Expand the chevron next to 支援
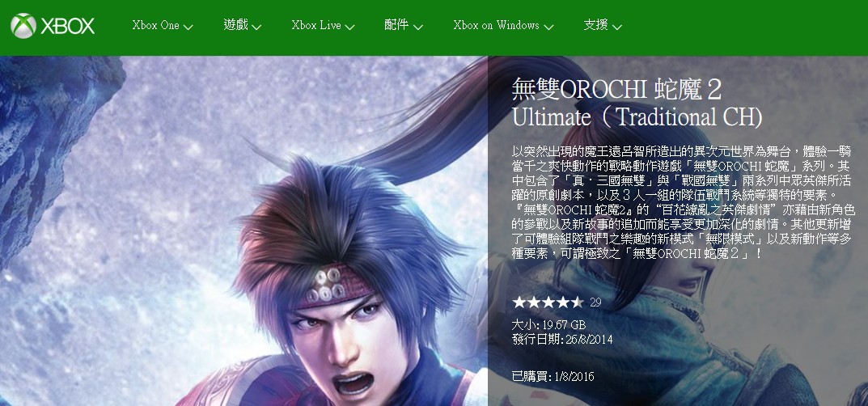 coord(616,27)
